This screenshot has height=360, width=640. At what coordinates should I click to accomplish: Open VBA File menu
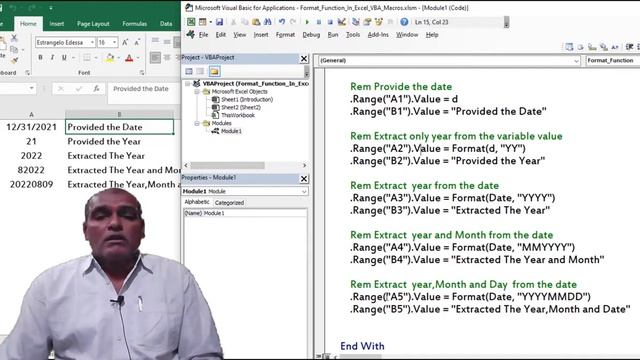click(203, 35)
